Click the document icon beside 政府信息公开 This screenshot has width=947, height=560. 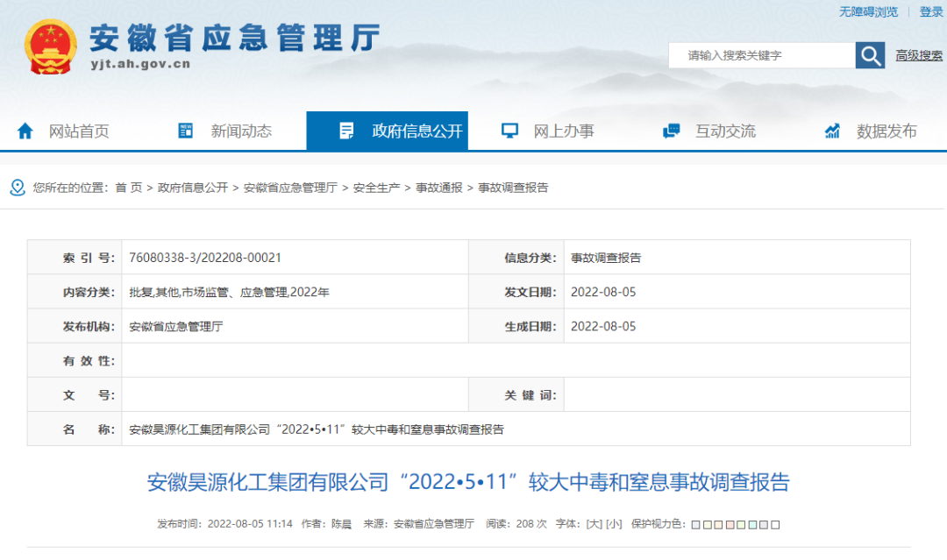click(346, 131)
